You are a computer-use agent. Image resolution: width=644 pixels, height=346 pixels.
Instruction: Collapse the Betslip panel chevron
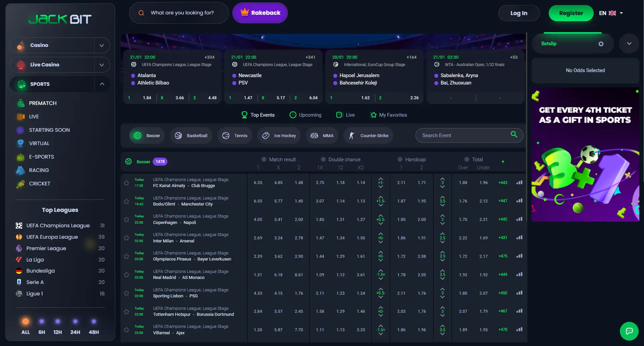click(629, 44)
